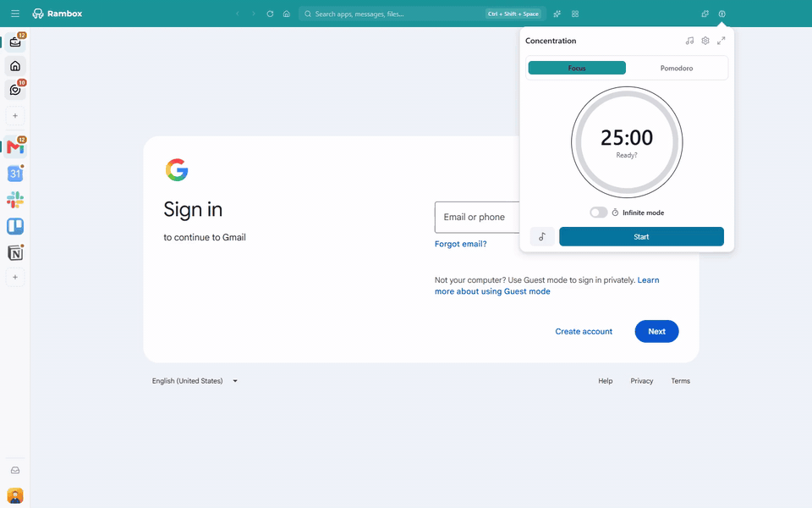Open the Help link
Viewport: 812px width, 508px height.
(606, 381)
